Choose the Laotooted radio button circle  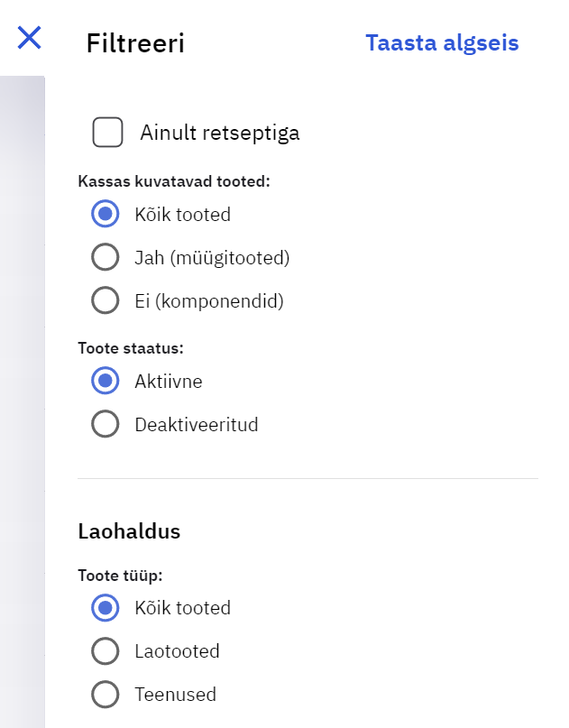click(106, 650)
